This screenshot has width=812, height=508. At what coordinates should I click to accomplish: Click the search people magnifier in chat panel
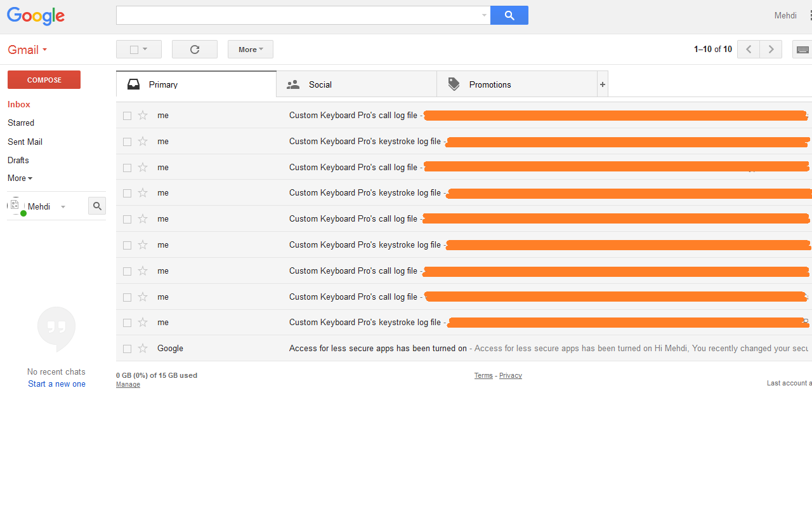pyautogui.click(x=97, y=206)
